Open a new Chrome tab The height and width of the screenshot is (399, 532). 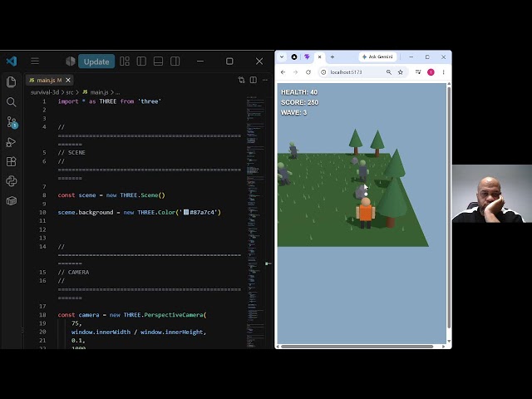(x=332, y=57)
